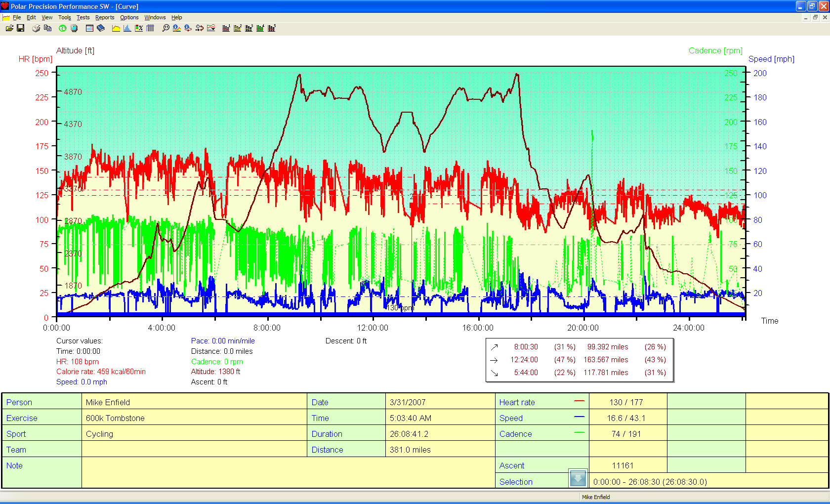
Task: Click the green circular arrows icon
Action: coord(62,28)
